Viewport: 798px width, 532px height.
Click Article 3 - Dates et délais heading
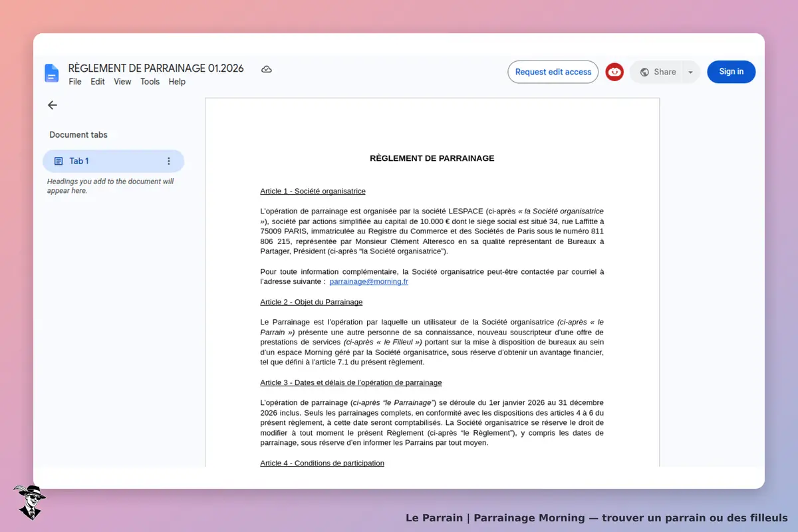coord(351,382)
